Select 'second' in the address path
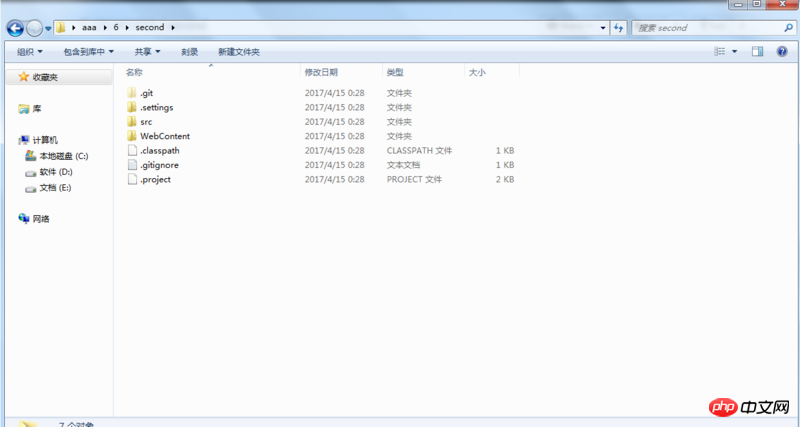The image size is (800, 427). point(149,28)
